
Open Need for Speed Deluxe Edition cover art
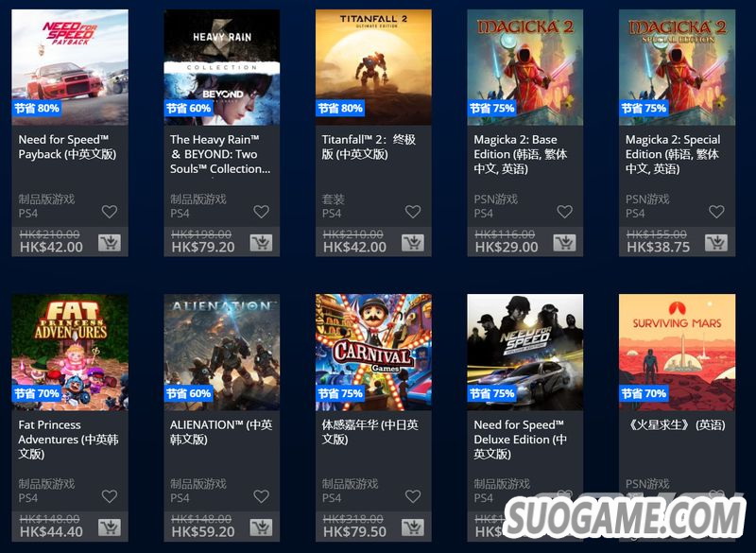click(x=525, y=353)
